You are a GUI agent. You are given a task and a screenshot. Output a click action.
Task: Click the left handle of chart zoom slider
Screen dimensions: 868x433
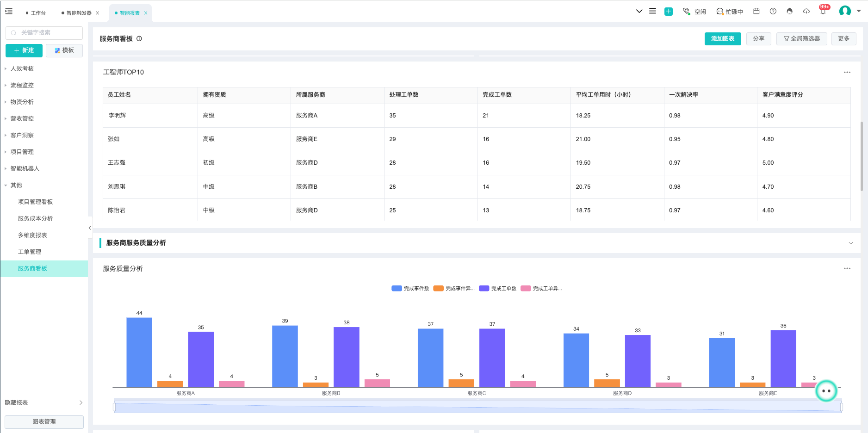[114, 407]
